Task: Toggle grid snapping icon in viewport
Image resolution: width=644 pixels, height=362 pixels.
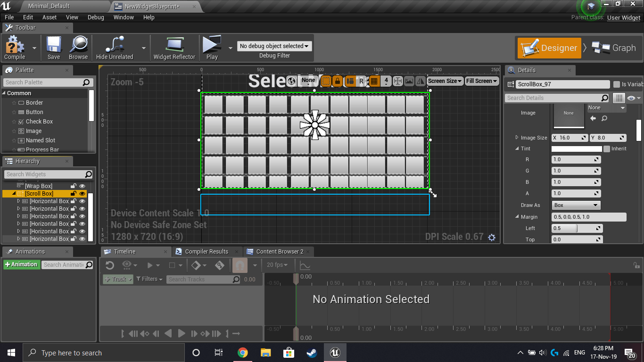Action: click(x=374, y=81)
